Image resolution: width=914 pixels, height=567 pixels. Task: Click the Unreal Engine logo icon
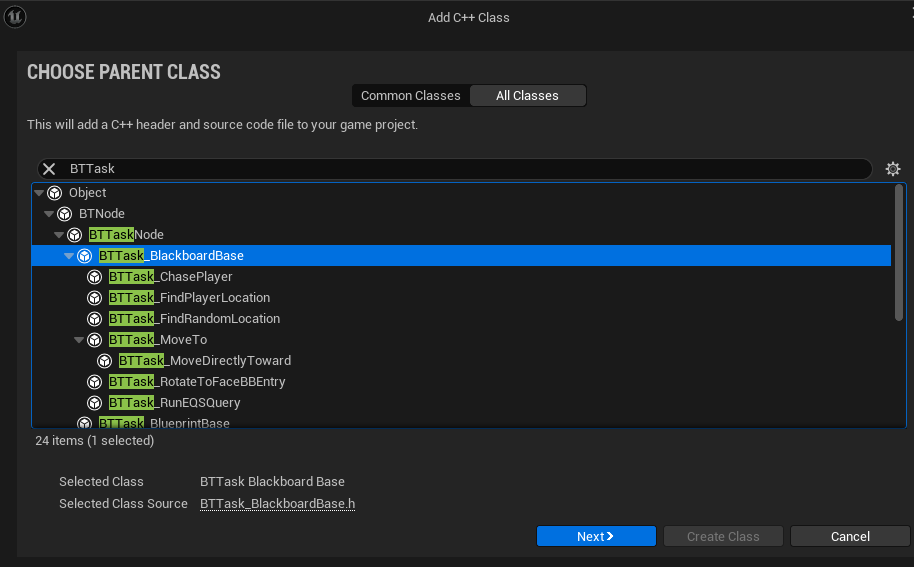pyautogui.click(x=15, y=16)
